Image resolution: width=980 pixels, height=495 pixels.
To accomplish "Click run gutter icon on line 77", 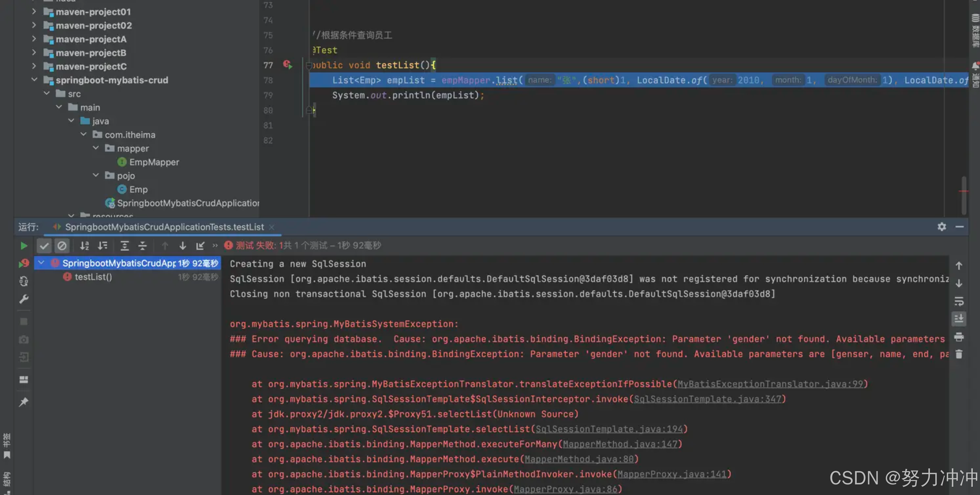I will click(x=288, y=65).
